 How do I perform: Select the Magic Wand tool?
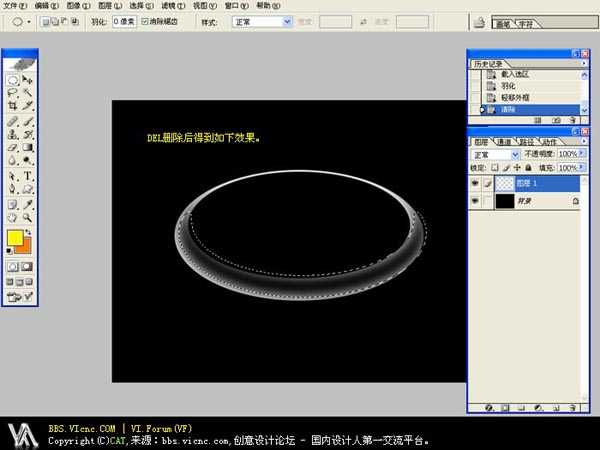pyautogui.click(x=28, y=92)
